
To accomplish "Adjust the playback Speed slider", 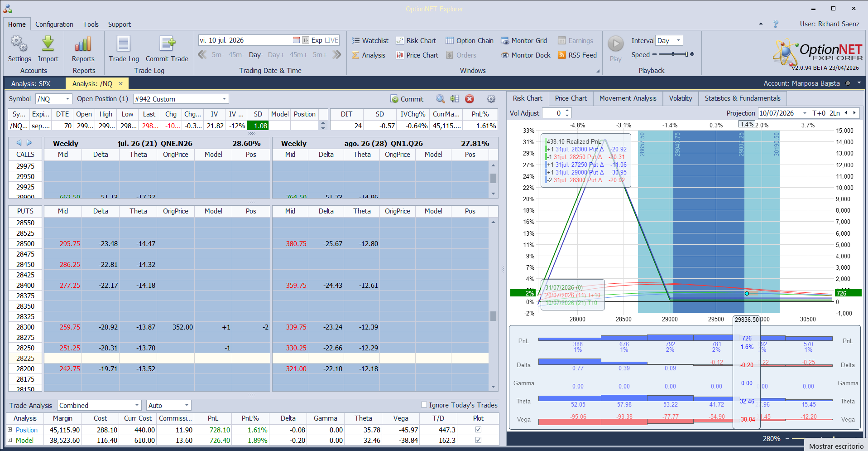I will coord(673,54).
